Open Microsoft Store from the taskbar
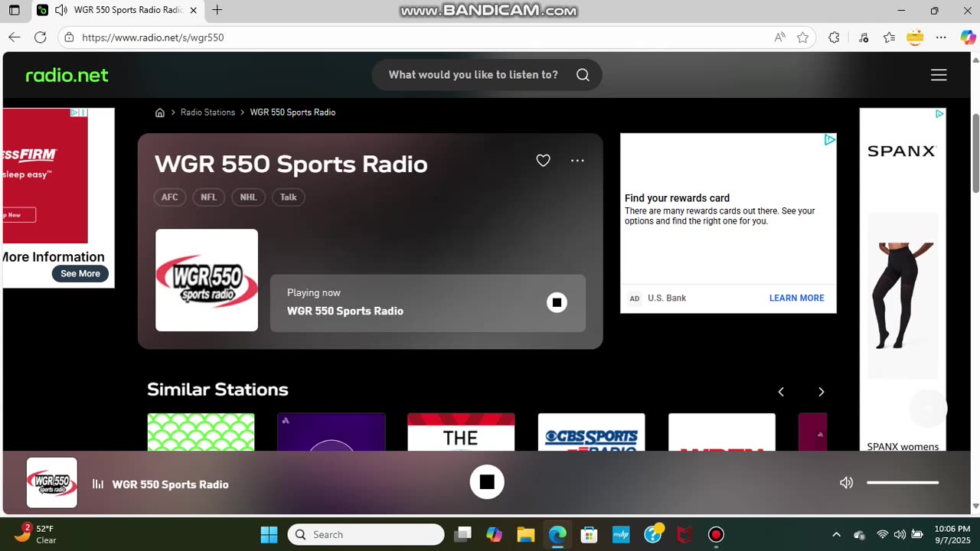 click(x=589, y=534)
